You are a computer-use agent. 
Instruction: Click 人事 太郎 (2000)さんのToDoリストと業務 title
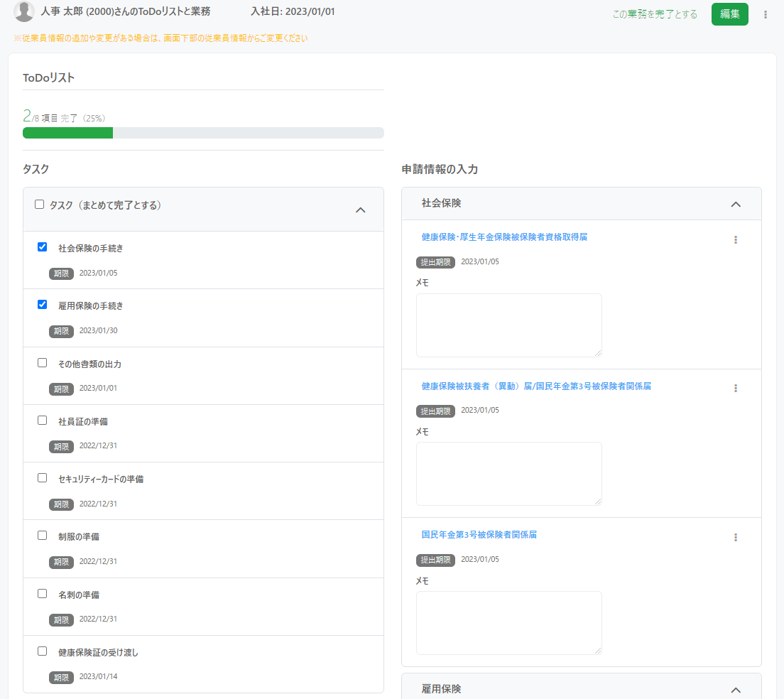pos(126,11)
